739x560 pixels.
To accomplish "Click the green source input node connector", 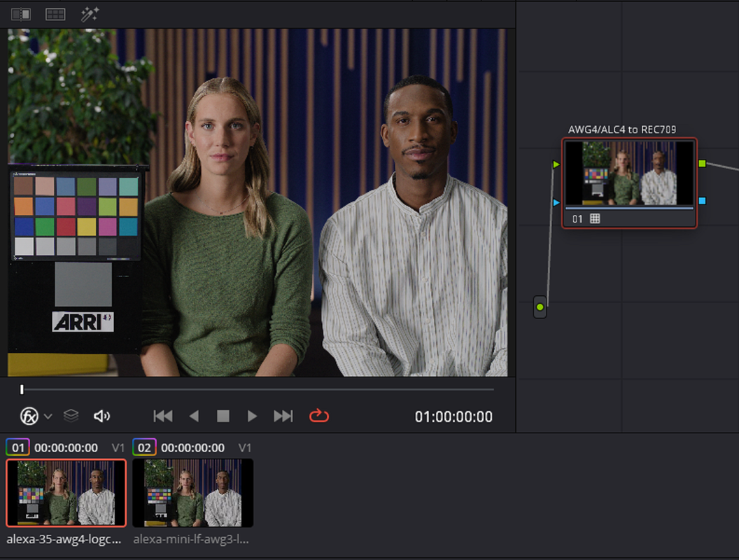I will 540,307.
